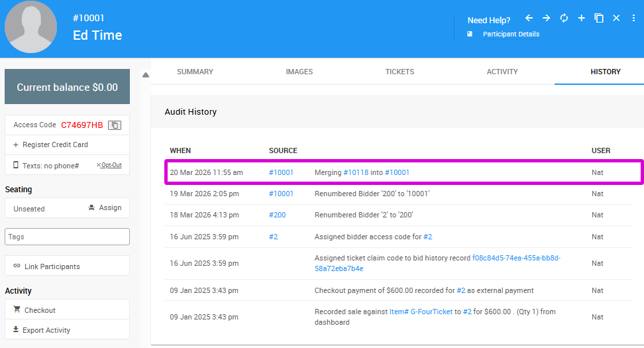This screenshot has height=348, width=644.
Task: Refresh the participant record
Action: 564,19
